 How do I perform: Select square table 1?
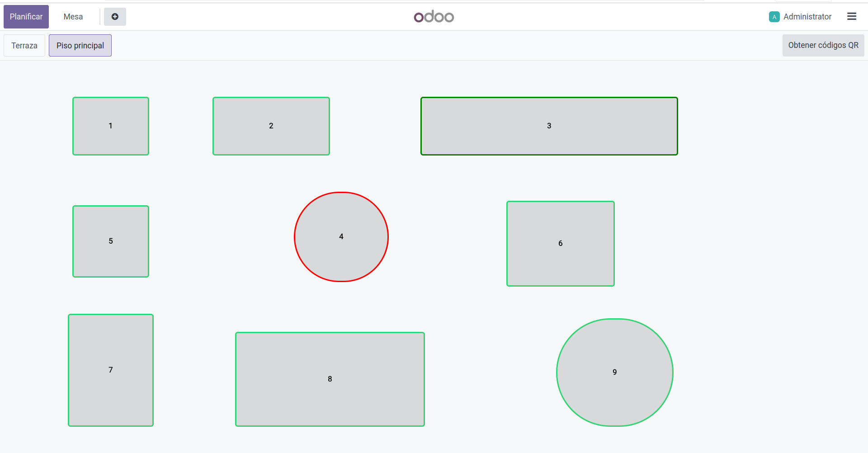coord(111,126)
